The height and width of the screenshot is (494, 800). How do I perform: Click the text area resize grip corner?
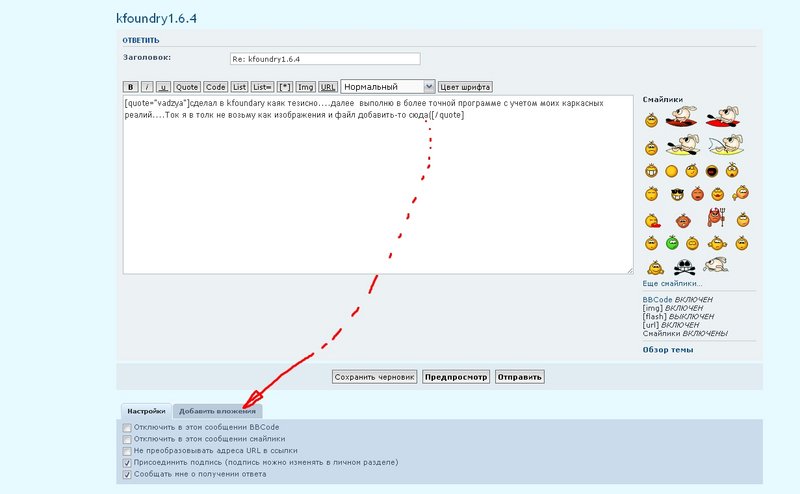coord(630,271)
